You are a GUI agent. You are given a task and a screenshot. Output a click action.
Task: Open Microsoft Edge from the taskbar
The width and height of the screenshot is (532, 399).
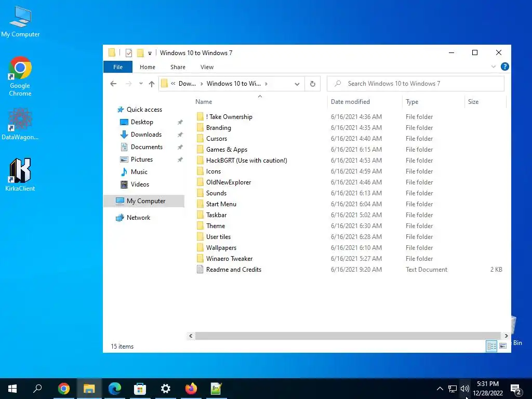coord(115,389)
